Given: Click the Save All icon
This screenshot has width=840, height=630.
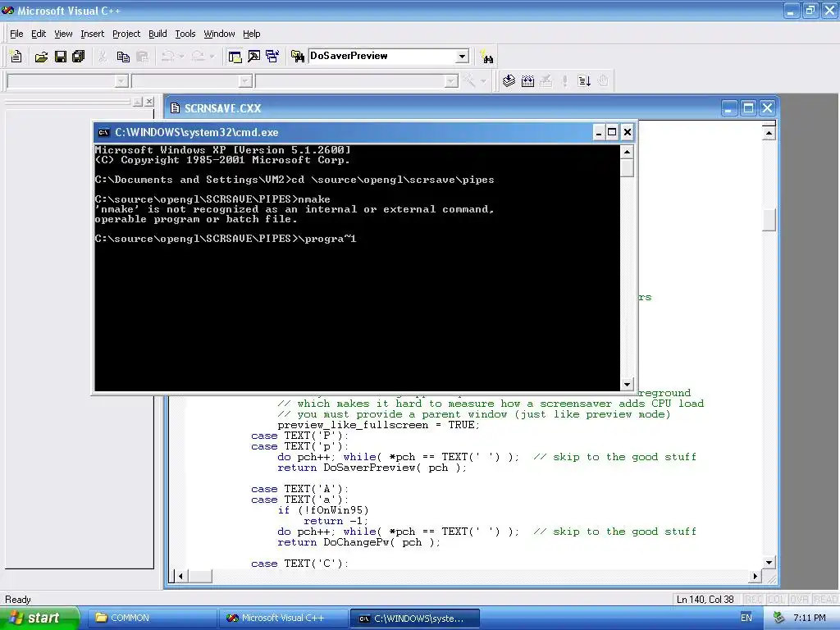Looking at the screenshot, I should coord(79,57).
